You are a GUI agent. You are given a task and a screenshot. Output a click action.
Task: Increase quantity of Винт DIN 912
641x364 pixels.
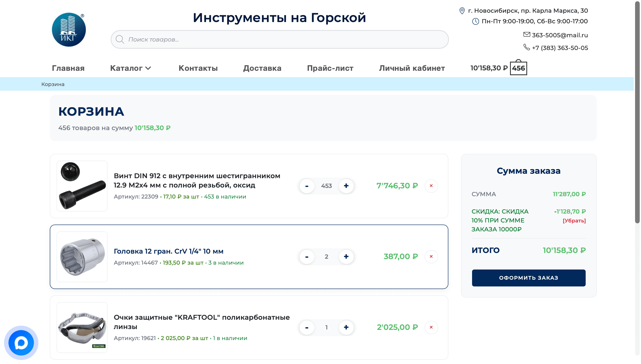pyautogui.click(x=346, y=186)
